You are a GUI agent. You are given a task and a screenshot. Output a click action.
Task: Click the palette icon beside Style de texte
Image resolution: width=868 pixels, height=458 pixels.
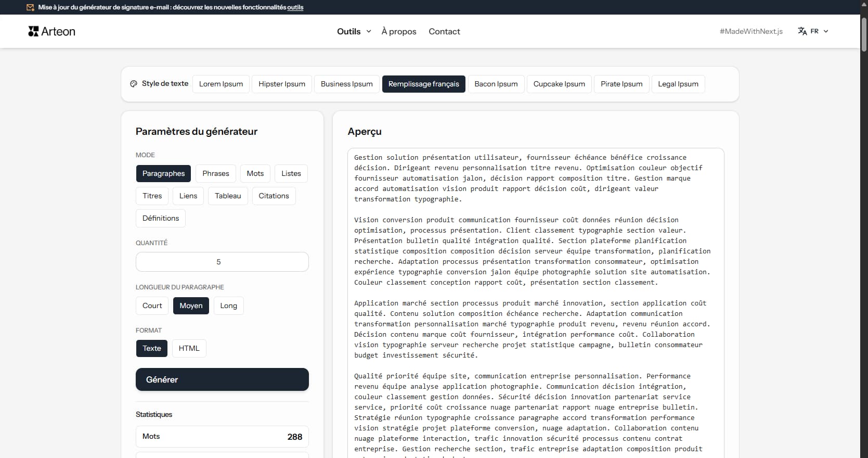click(x=134, y=84)
